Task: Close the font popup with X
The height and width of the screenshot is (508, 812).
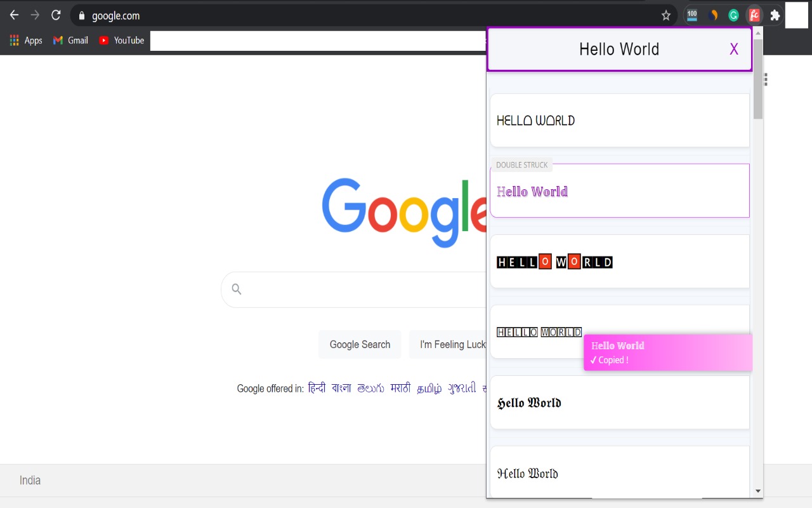Action: pyautogui.click(x=733, y=50)
